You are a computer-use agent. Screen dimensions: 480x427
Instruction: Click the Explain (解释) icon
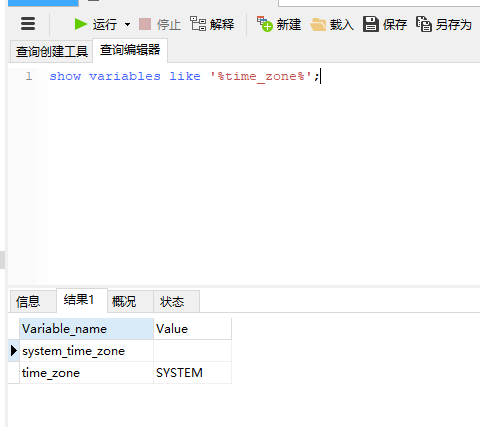tap(198, 24)
